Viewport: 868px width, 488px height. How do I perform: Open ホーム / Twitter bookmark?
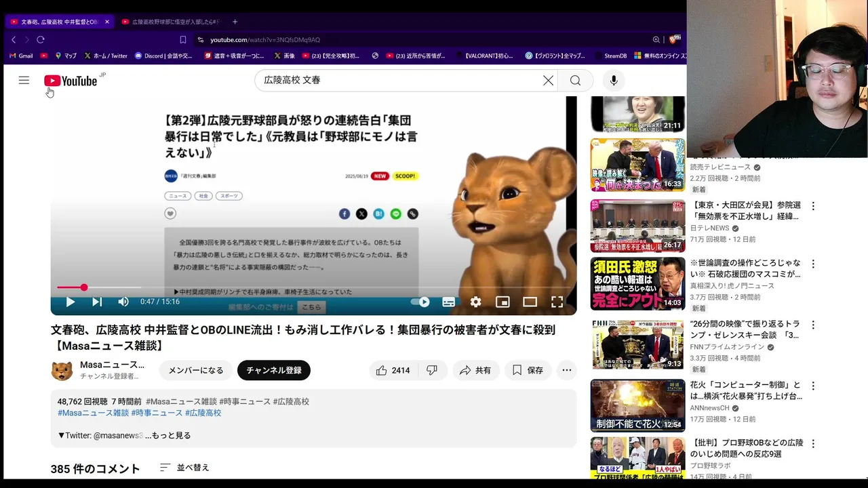point(105,56)
